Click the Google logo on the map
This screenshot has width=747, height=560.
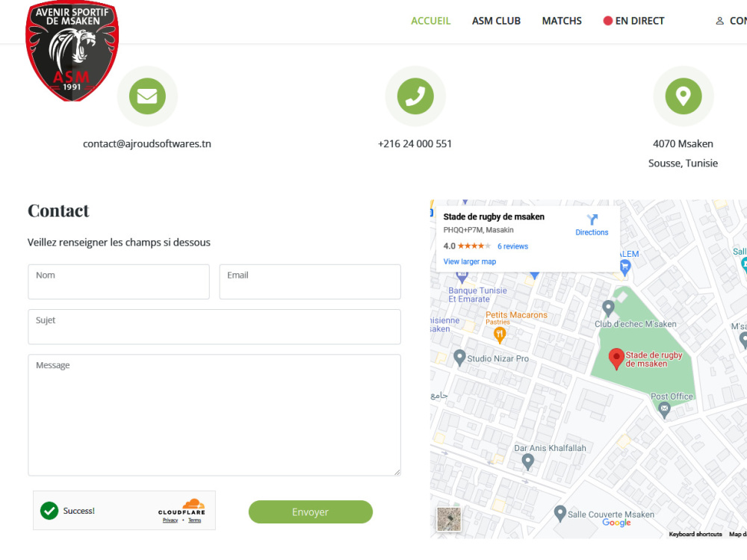click(616, 523)
